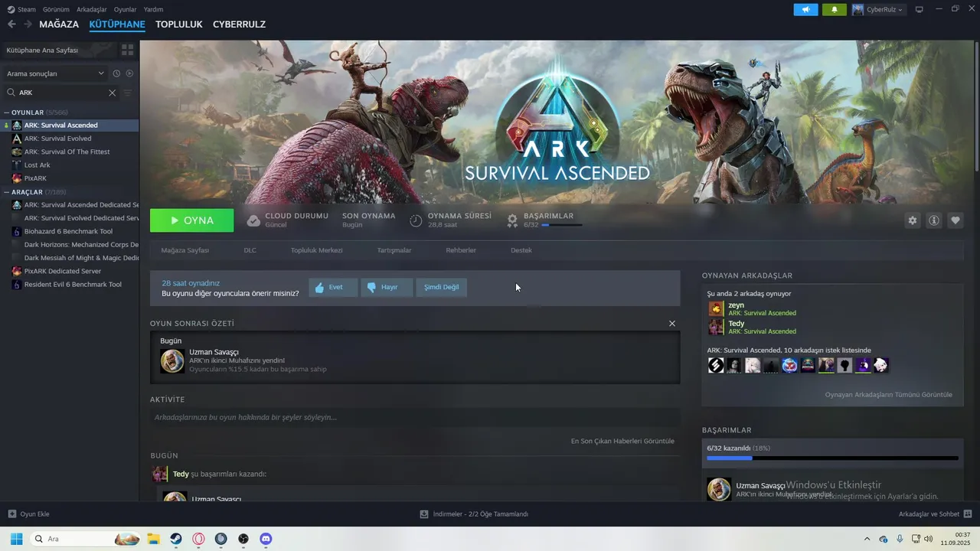Screen dimensions: 980x551
Task: Click En Son Çıkan Haberleri Görüntüle
Action: [622, 442]
